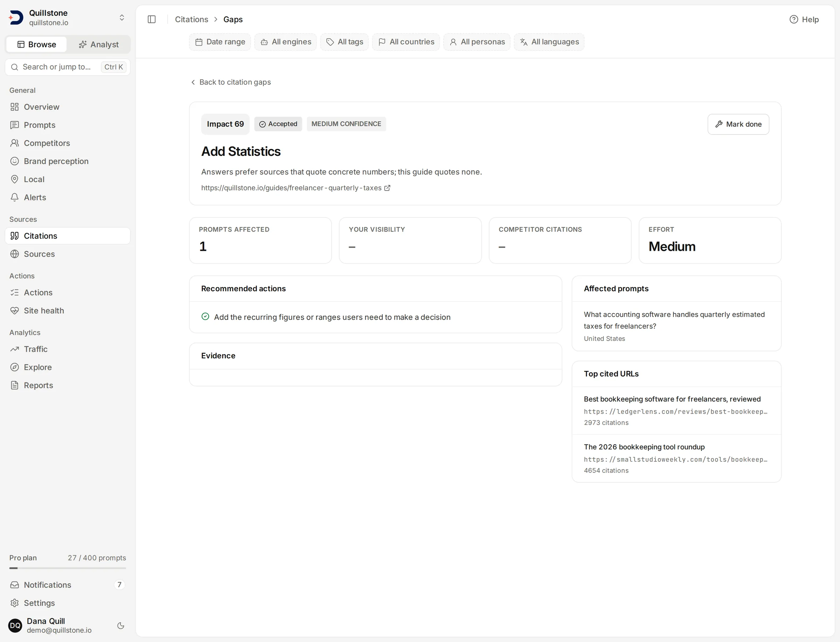
Task: Click the Notifications inbox icon
Action: (x=14, y=585)
